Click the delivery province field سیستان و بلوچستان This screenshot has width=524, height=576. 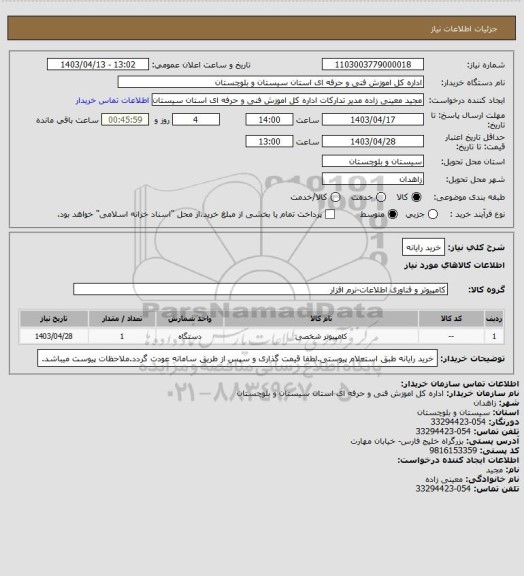[x=373, y=161]
